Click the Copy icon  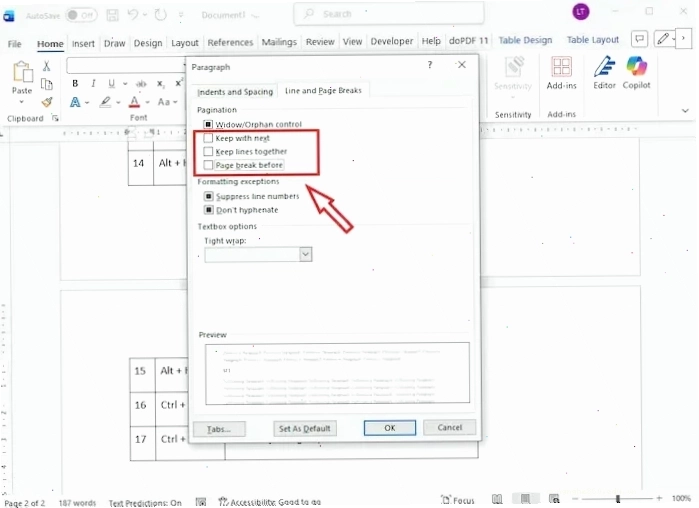pyautogui.click(x=46, y=84)
